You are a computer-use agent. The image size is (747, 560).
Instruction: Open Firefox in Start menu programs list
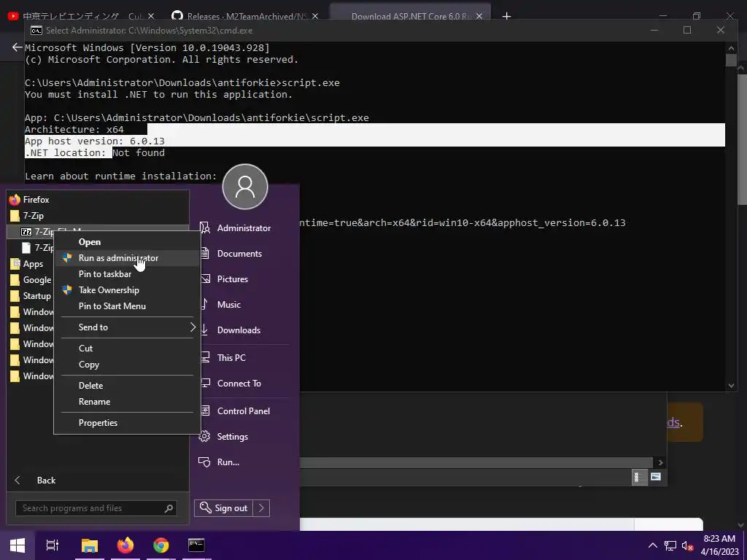click(98, 200)
